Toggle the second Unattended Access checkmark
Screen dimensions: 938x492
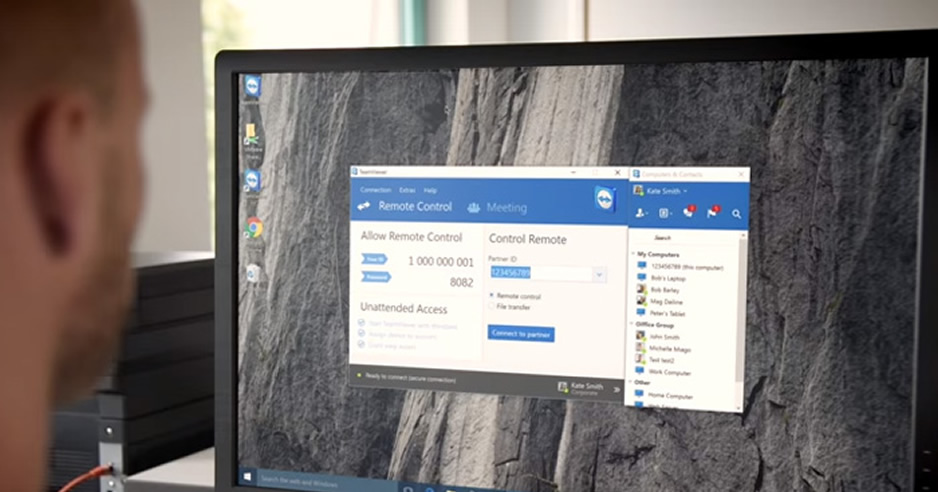tap(361, 334)
